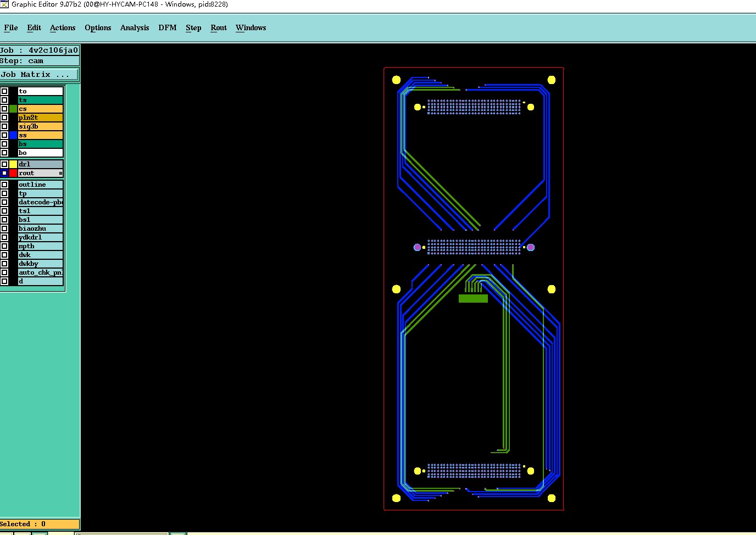Click the Job Matrix button
This screenshot has height=535, width=756.
point(39,74)
